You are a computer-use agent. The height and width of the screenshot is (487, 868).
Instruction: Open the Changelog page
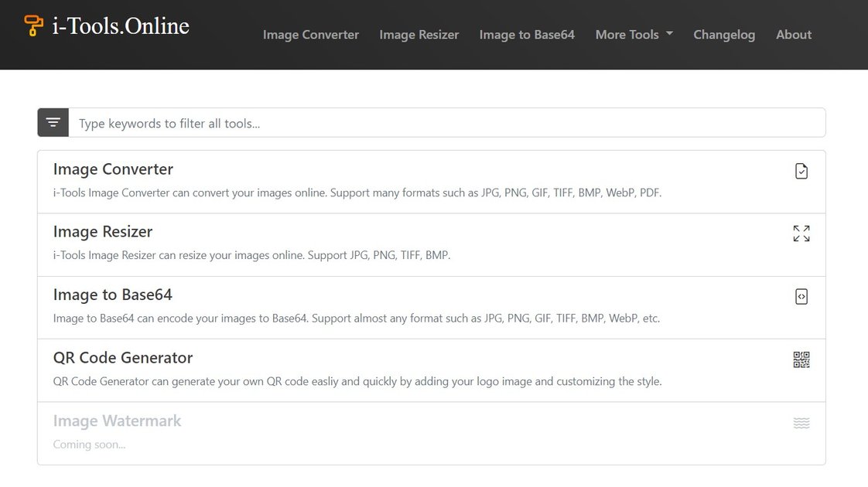(724, 34)
